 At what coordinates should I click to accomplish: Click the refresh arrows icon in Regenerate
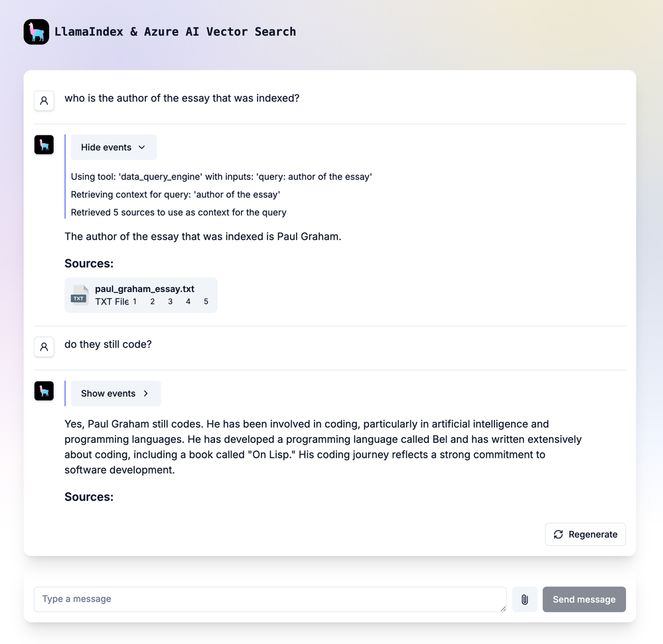pyautogui.click(x=558, y=535)
